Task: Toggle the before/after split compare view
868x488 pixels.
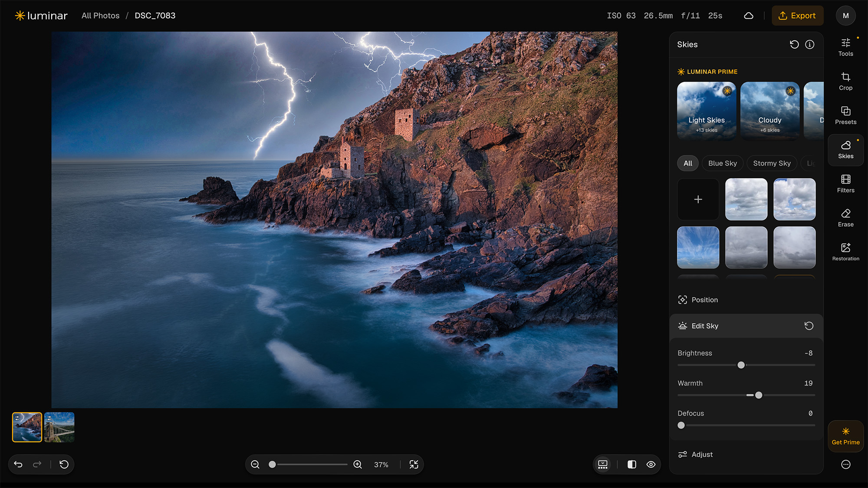Action: (632, 465)
